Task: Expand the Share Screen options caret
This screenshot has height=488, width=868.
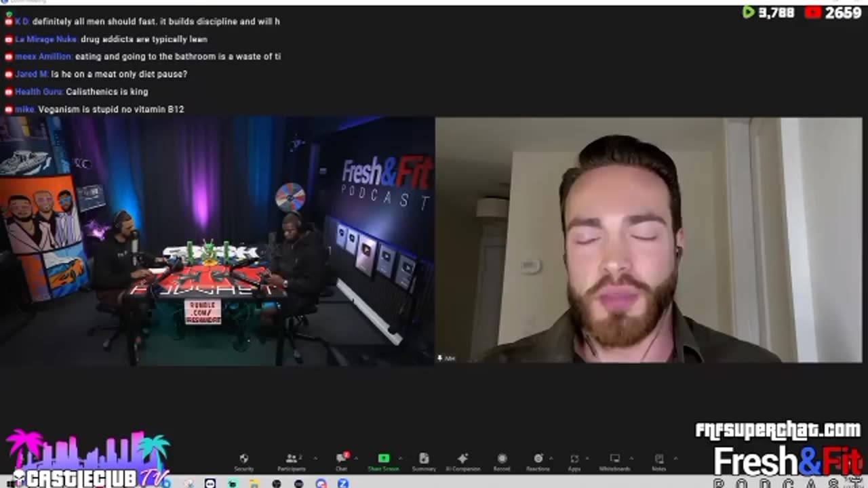Action: 401,459
